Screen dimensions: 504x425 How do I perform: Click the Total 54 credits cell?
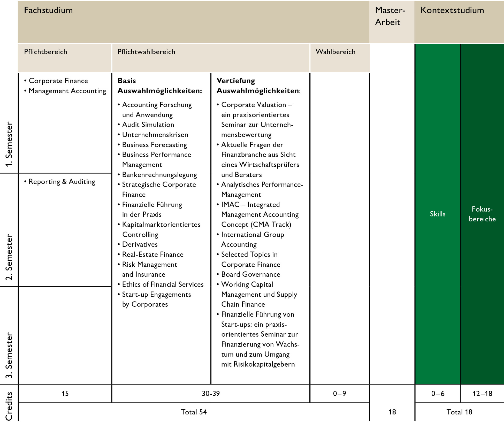coord(194,412)
